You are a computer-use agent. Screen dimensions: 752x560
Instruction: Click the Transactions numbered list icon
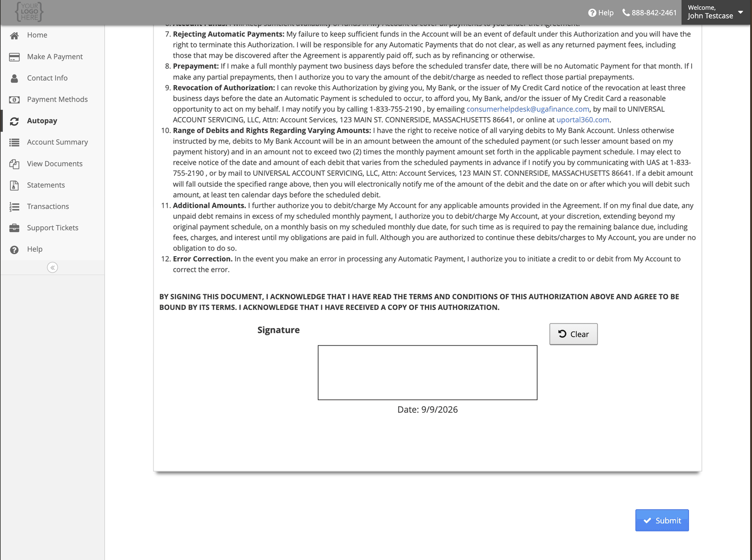tap(14, 207)
